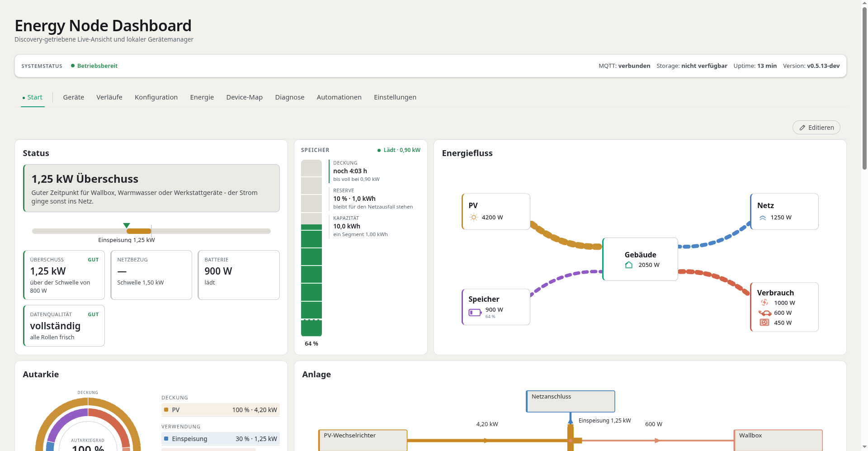Go to the Einstellungen tab
Image resolution: width=868 pixels, height=451 pixels.
[x=395, y=97]
